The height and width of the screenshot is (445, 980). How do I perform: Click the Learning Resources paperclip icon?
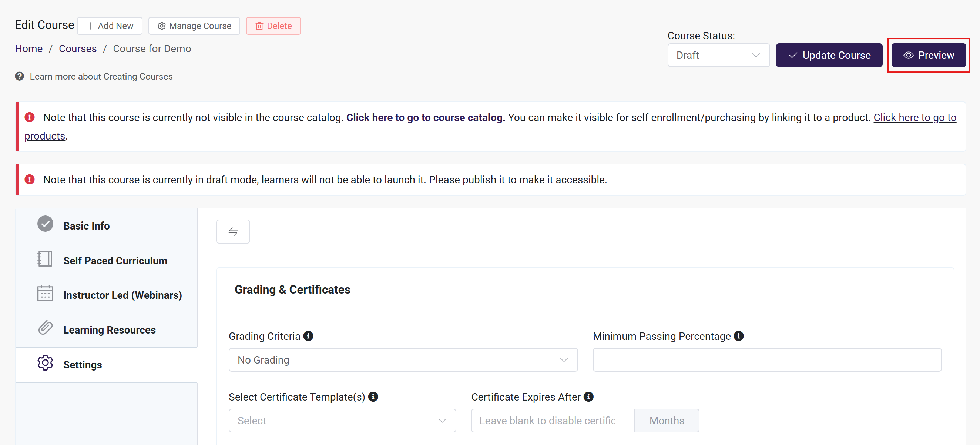tap(45, 328)
